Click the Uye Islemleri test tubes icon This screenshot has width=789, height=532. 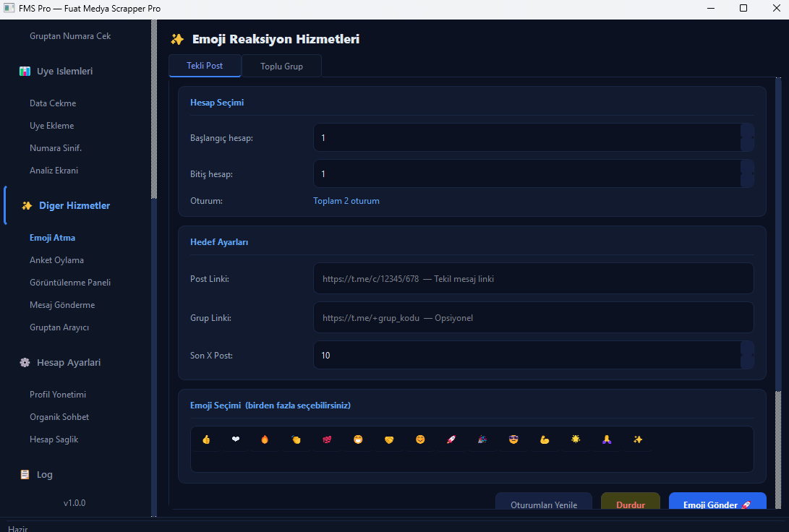(x=25, y=72)
